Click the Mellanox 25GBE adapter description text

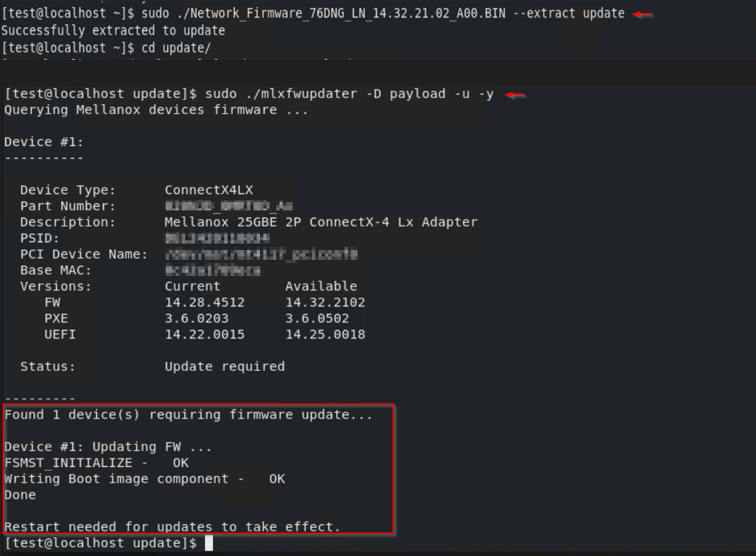click(321, 222)
